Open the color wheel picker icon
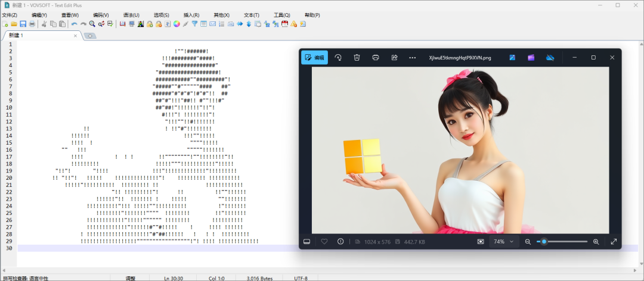This screenshot has height=281, width=644. (177, 24)
